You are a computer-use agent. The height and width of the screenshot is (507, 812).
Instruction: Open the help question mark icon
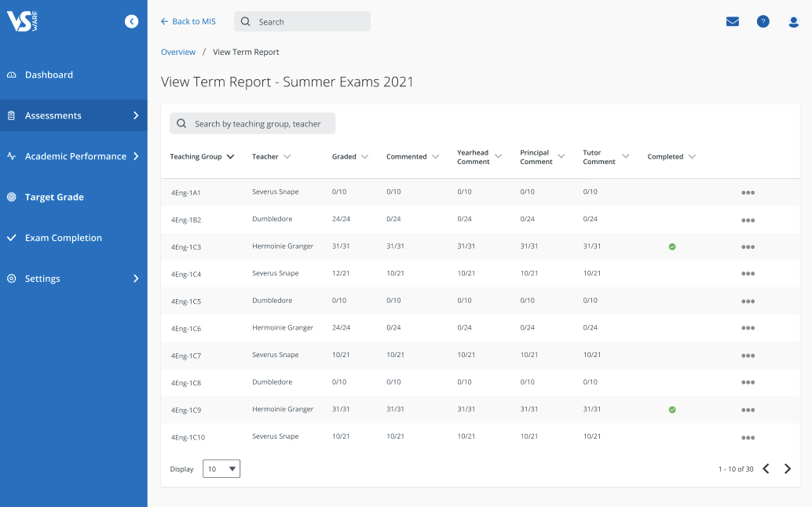(763, 21)
